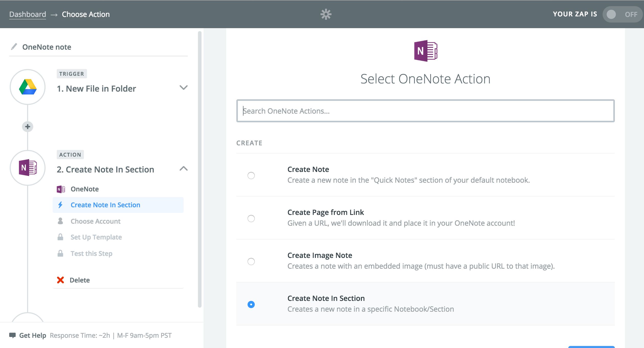Click the Search OneNote Actions field

(425, 111)
